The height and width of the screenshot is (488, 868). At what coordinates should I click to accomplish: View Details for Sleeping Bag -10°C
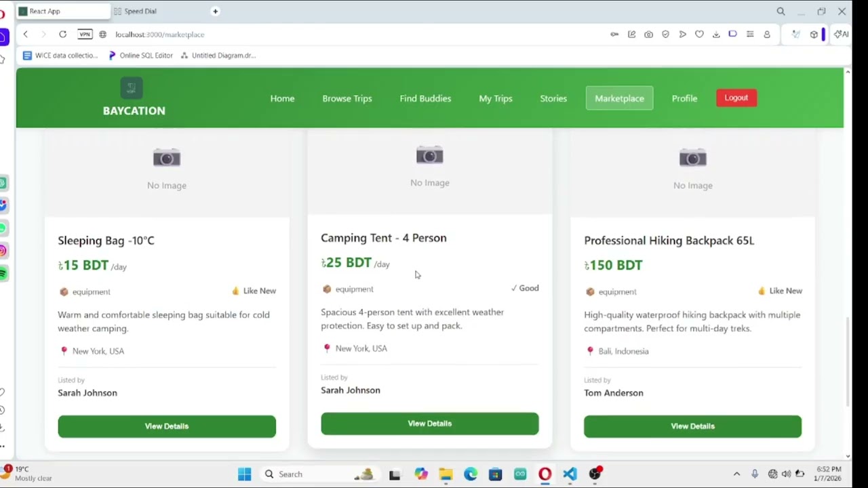pyautogui.click(x=167, y=426)
